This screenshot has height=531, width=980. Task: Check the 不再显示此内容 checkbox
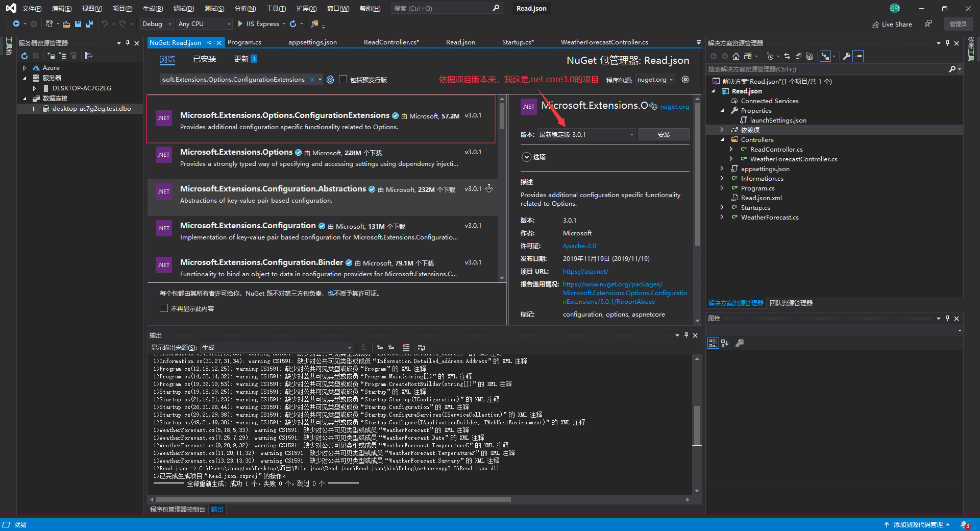coord(164,308)
